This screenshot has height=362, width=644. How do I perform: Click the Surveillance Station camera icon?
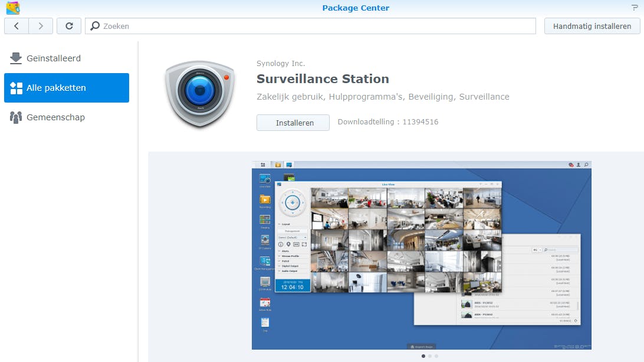[x=200, y=94]
